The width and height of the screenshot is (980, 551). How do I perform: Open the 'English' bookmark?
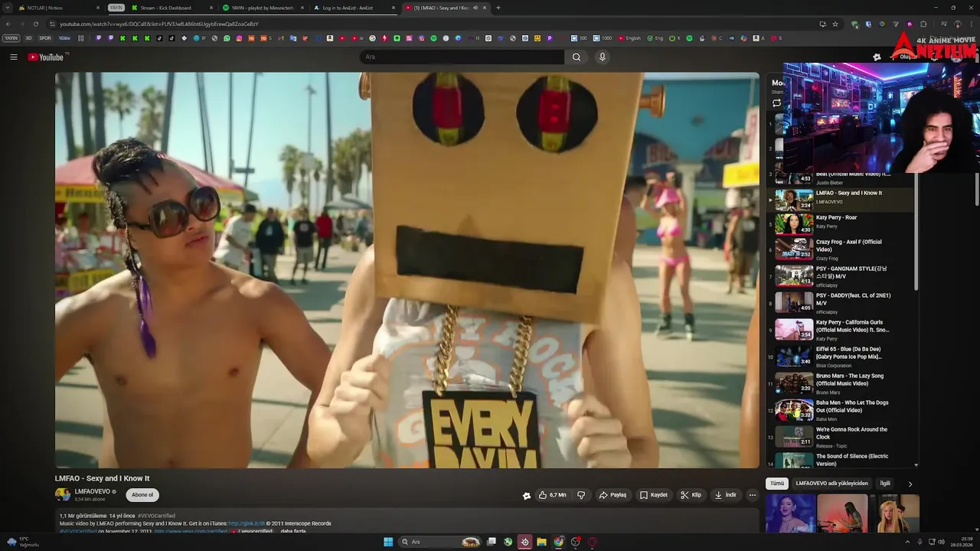point(629,38)
